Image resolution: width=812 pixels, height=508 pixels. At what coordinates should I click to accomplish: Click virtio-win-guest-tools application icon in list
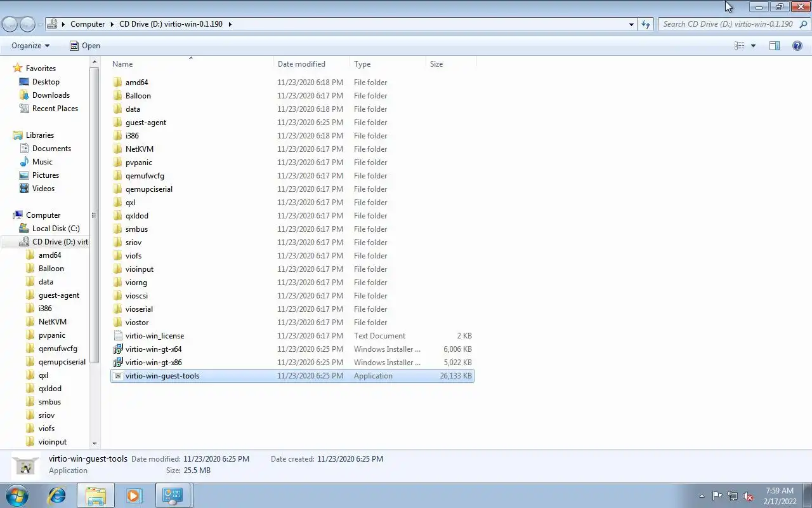pyautogui.click(x=118, y=376)
